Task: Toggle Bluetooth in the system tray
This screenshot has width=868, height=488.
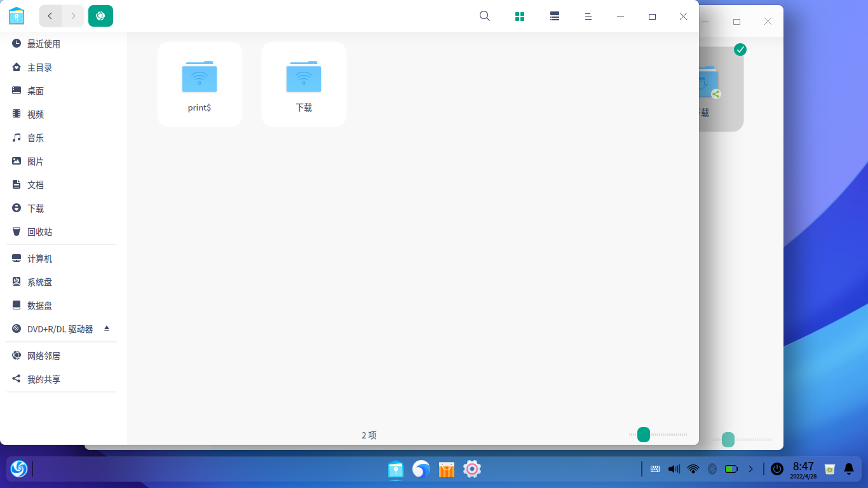Action: tap(711, 469)
